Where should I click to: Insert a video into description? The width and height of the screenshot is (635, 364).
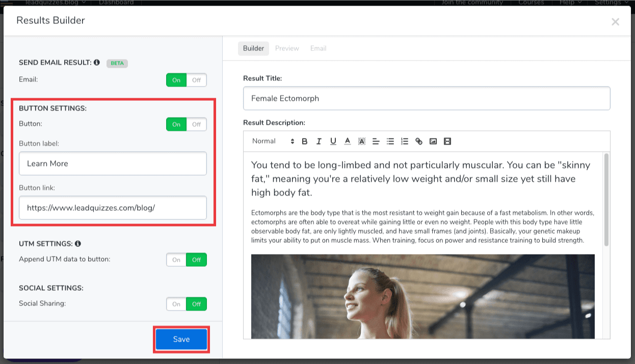447,142
